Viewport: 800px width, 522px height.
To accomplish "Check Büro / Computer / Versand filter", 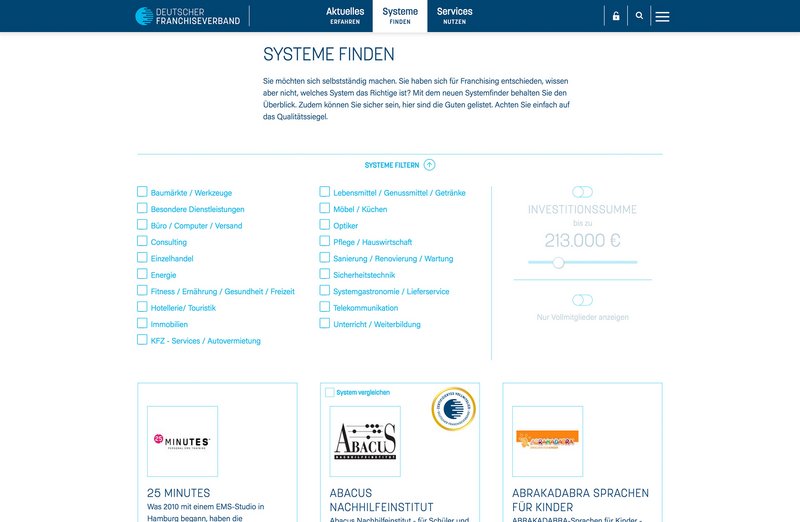I will 142,225.
